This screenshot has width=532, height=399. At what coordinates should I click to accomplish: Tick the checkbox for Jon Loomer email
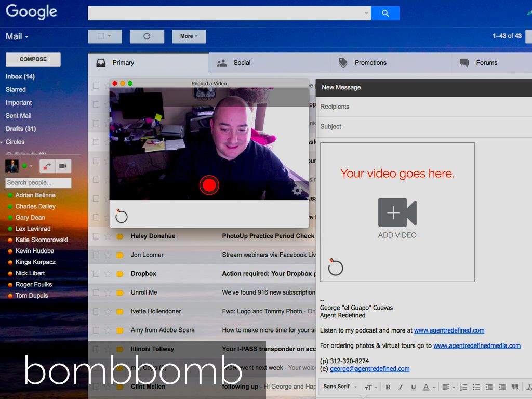tap(96, 255)
